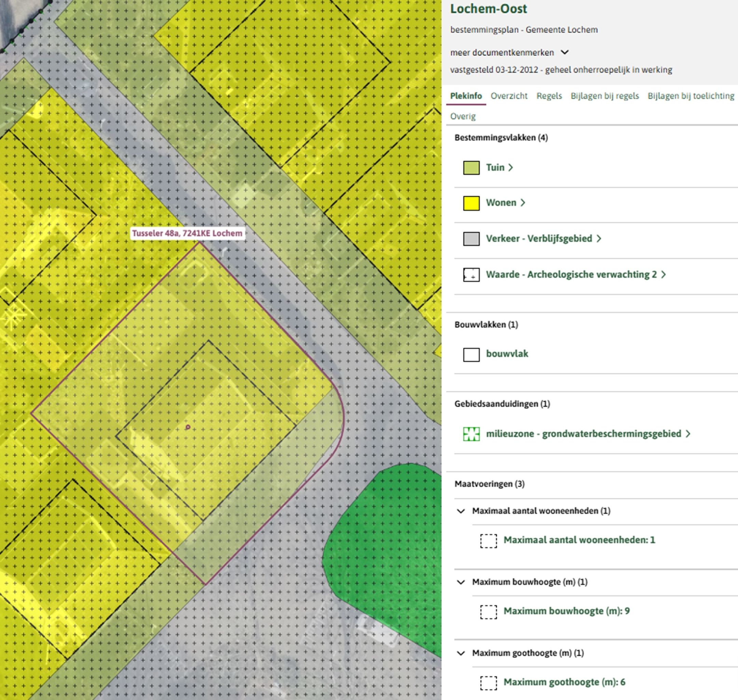Image resolution: width=738 pixels, height=700 pixels.
Task: Open the Regels tab
Action: pyautogui.click(x=549, y=96)
